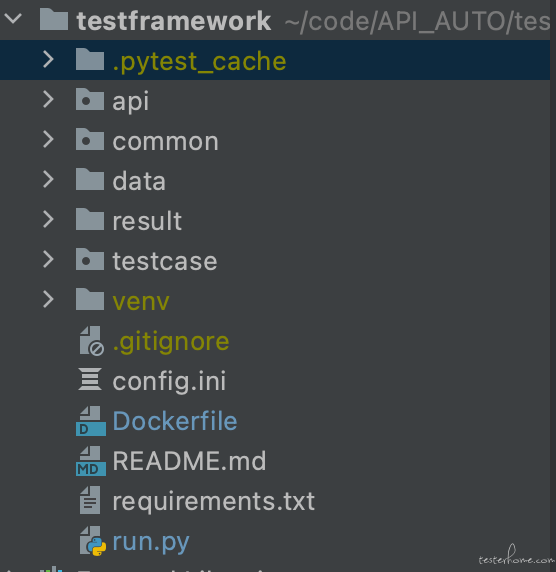
Task: Click the README.md markdown file icon
Action: [x=91, y=461]
